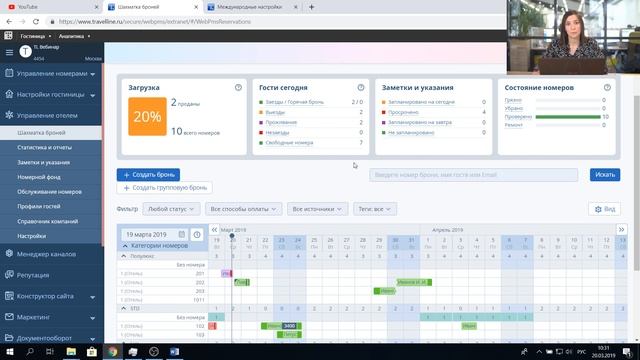Image resolution: width=640 pixels, height=360 pixels.
Task: Open the hamburger menu in sidebar header
Action: pyautogui.click(x=9, y=52)
